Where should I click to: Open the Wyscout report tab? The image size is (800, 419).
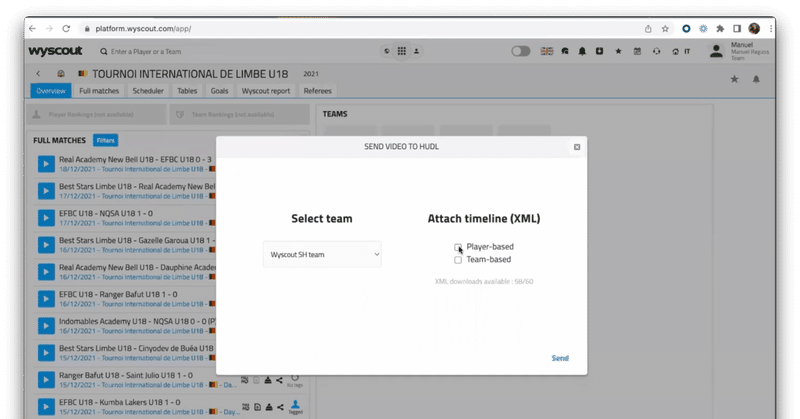(266, 91)
